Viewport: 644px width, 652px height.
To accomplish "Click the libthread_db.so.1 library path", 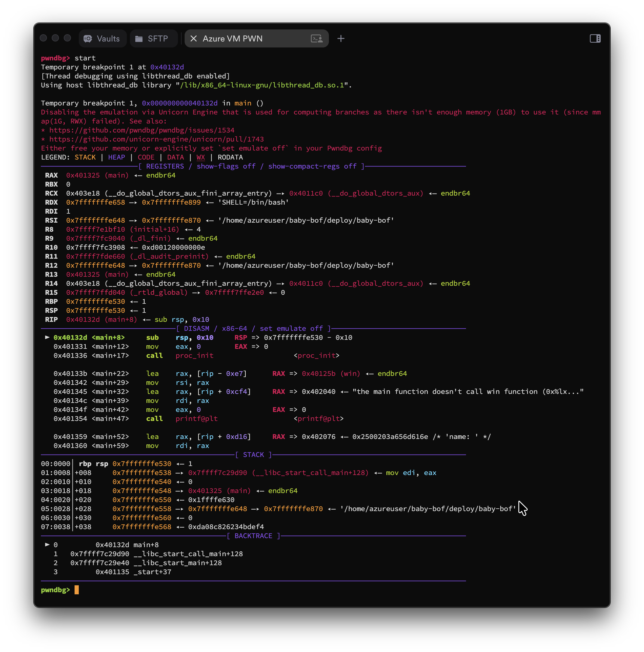I will point(262,85).
